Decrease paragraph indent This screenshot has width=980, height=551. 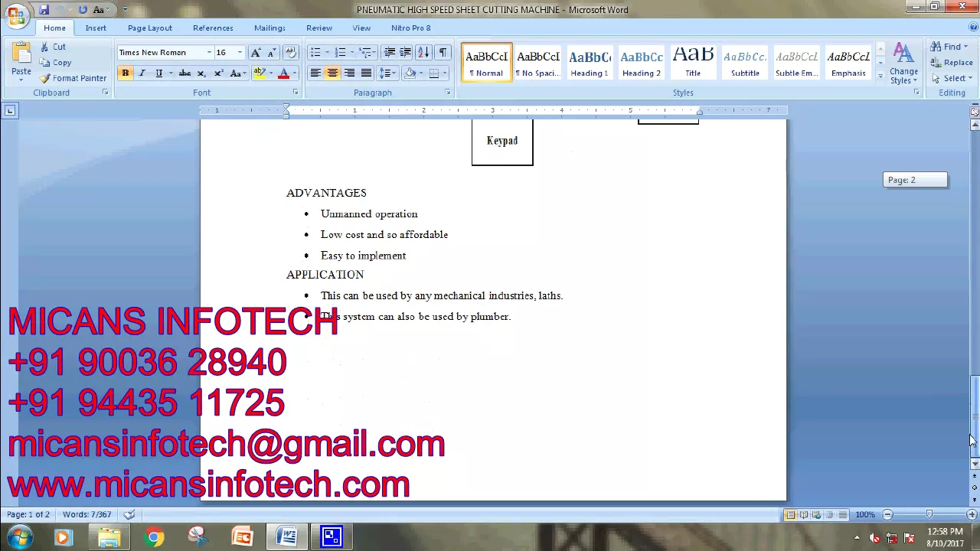pyautogui.click(x=390, y=53)
